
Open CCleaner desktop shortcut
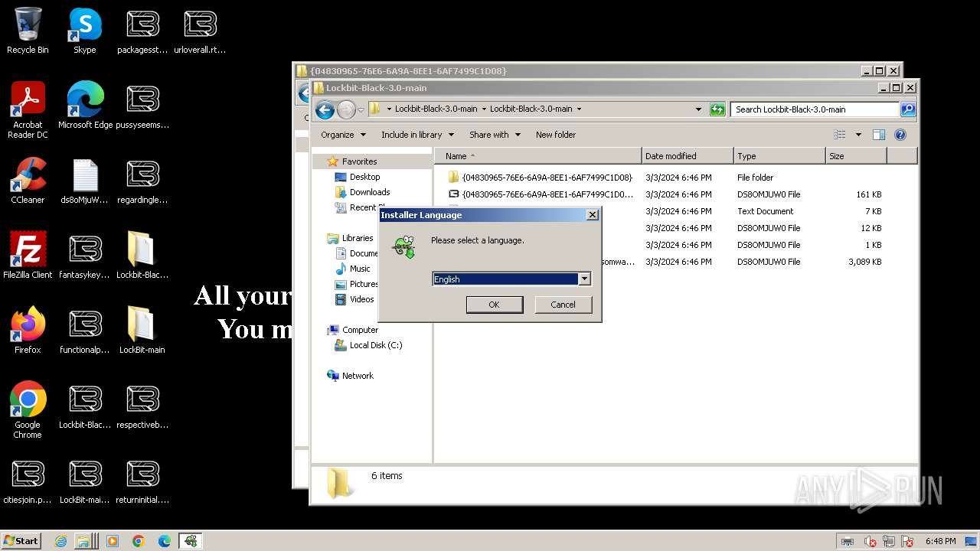tap(28, 181)
